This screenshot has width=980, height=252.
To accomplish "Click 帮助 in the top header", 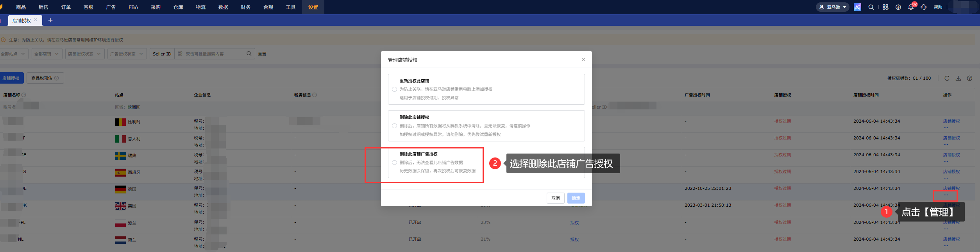I will pyautogui.click(x=938, y=7).
